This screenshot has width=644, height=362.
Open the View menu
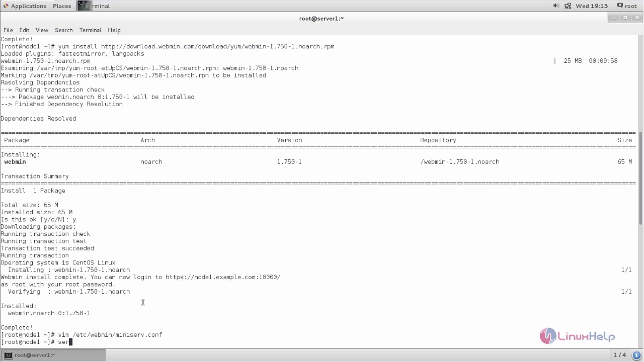click(42, 30)
